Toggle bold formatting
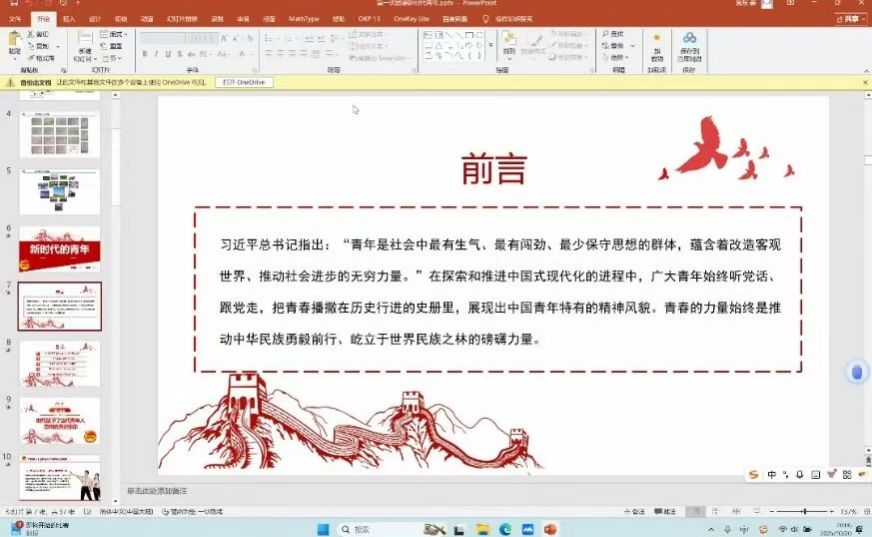 pyautogui.click(x=145, y=55)
